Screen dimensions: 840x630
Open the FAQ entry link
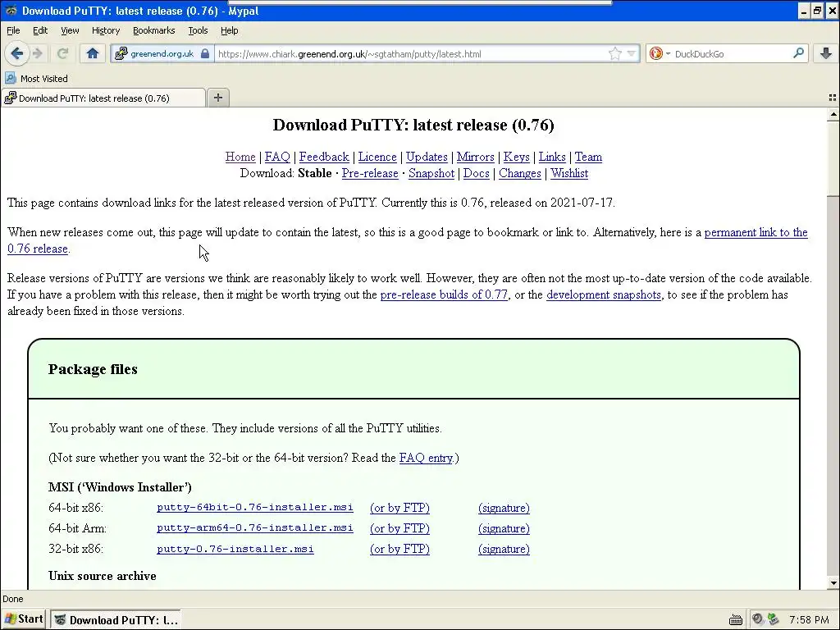pyautogui.click(x=426, y=458)
